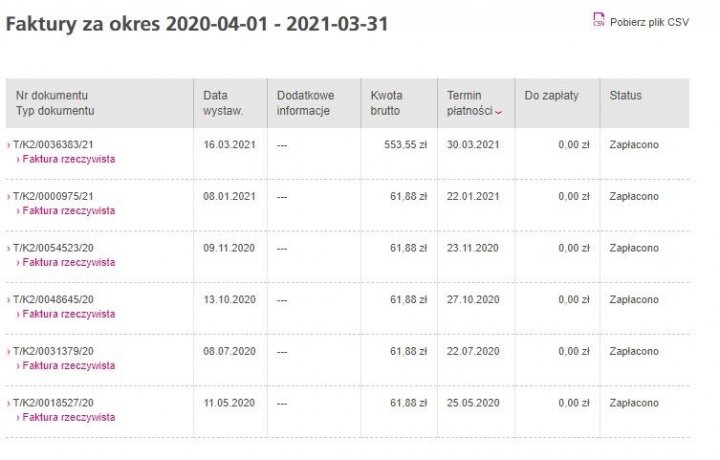The image size is (720, 460).
Task: Click the Status column header
Action: click(626, 96)
